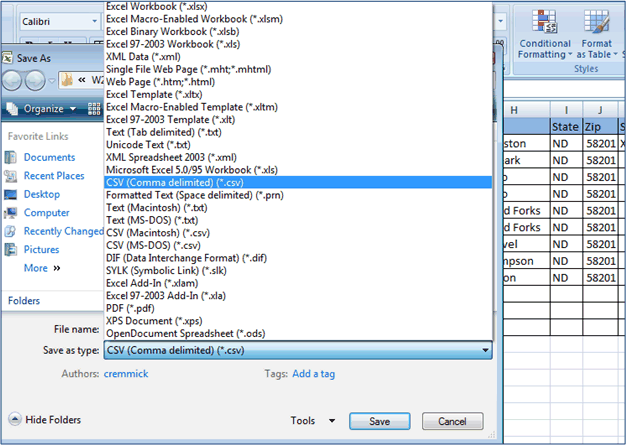The height and width of the screenshot is (445, 626).
Task: Click the Views icon beside Organize
Action: tap(95, 109)
